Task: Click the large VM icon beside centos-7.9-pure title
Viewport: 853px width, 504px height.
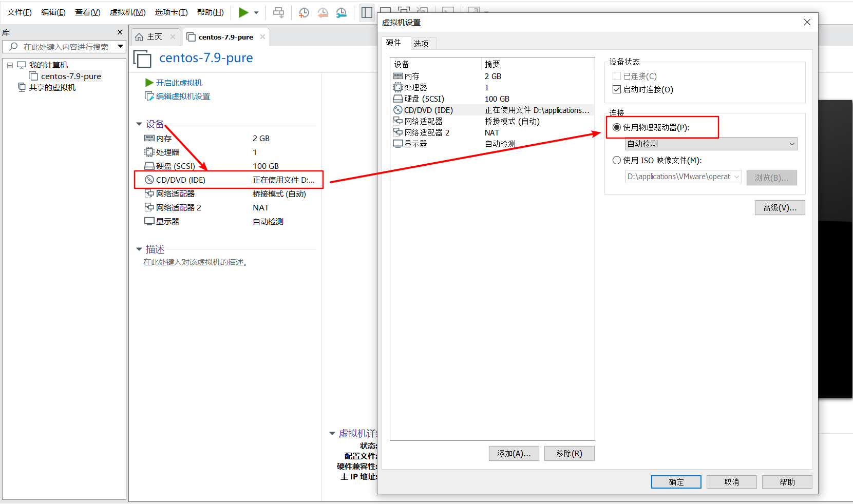Action: (x=142, y=59)
